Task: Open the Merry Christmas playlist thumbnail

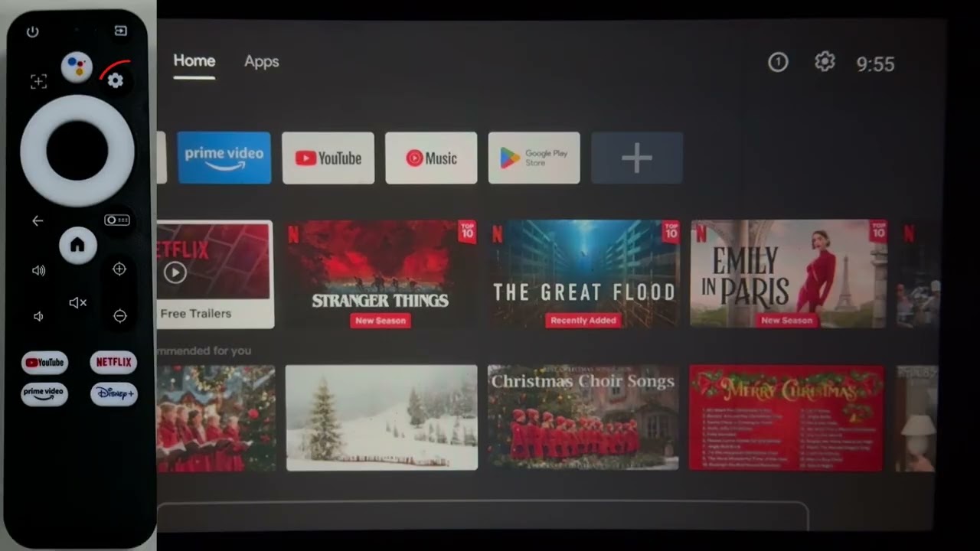Action: click(x=786, y=417)
